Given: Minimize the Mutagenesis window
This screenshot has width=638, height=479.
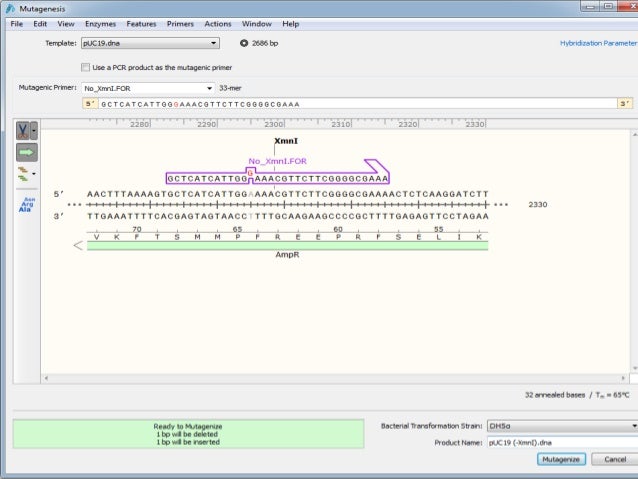Looking at the screenshot, I should click(590, 7).
